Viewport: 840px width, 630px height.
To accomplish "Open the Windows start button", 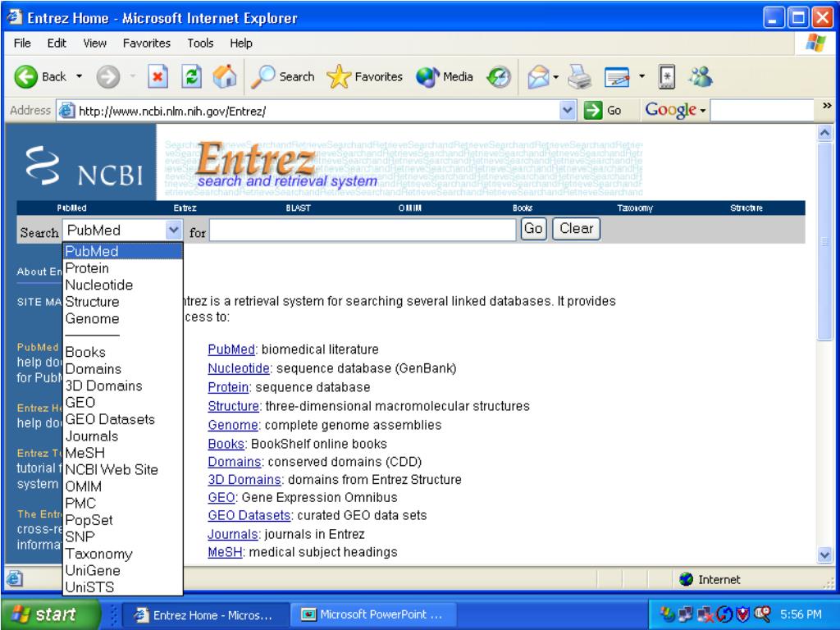I will click(x=51, y=614).
